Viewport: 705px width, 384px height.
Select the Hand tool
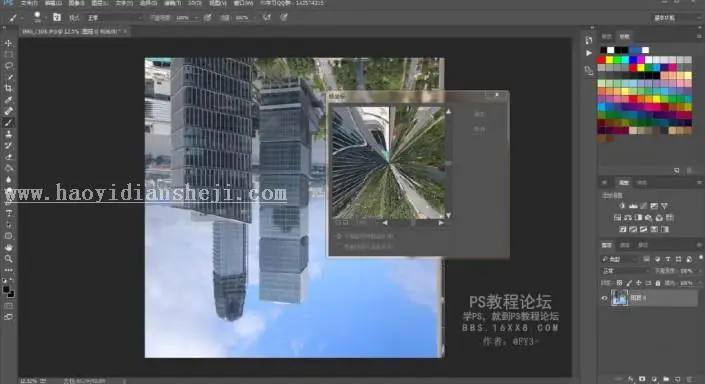[8, 247]
